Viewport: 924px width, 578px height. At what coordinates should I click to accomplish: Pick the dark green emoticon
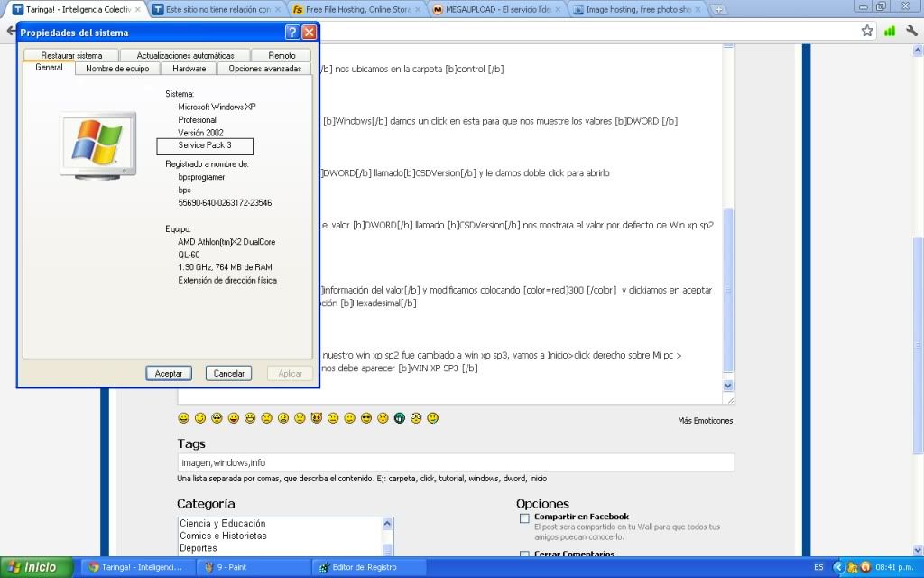point(400,418)
